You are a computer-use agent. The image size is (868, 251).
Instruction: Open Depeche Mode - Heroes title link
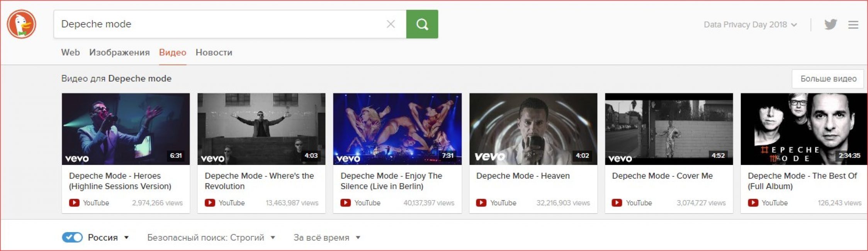coord(120,181)
